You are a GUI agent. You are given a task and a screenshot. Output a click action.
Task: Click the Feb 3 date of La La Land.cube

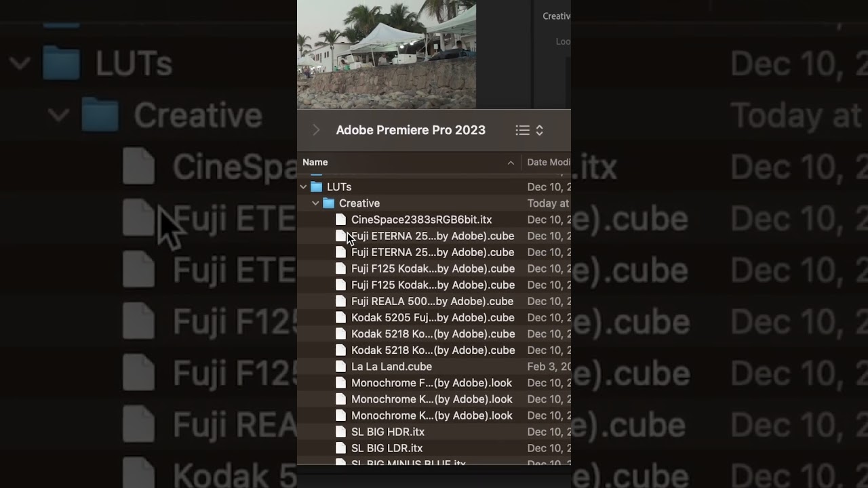point(549,367)
